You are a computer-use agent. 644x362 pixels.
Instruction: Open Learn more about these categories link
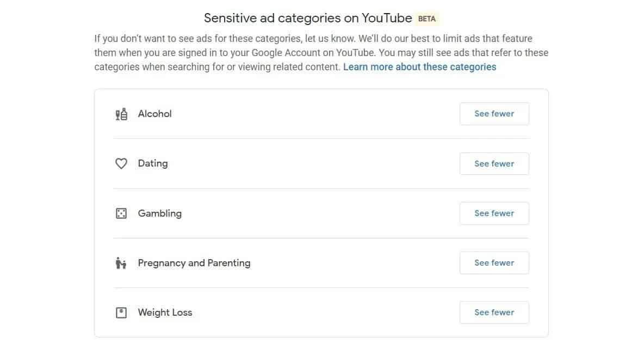pos(419,67)
